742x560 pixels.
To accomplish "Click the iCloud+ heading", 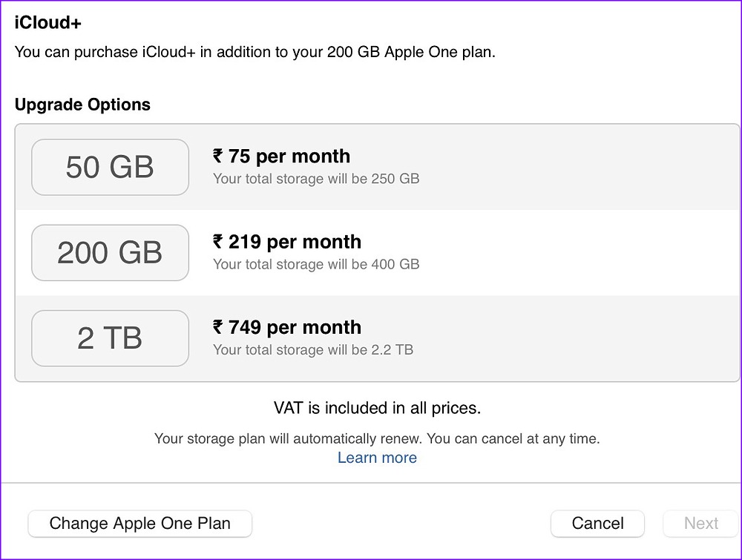I will click(x=48, y=22).
